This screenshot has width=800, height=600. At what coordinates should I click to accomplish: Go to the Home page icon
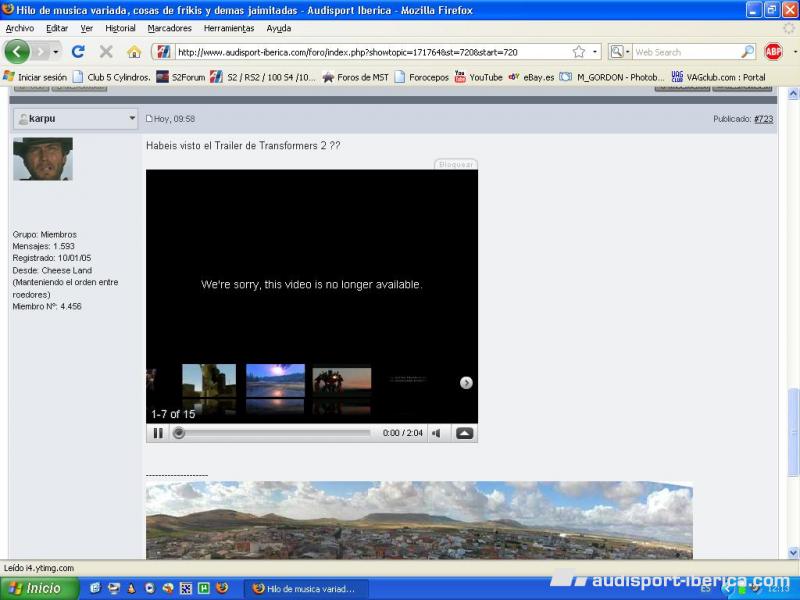[134, 51]
